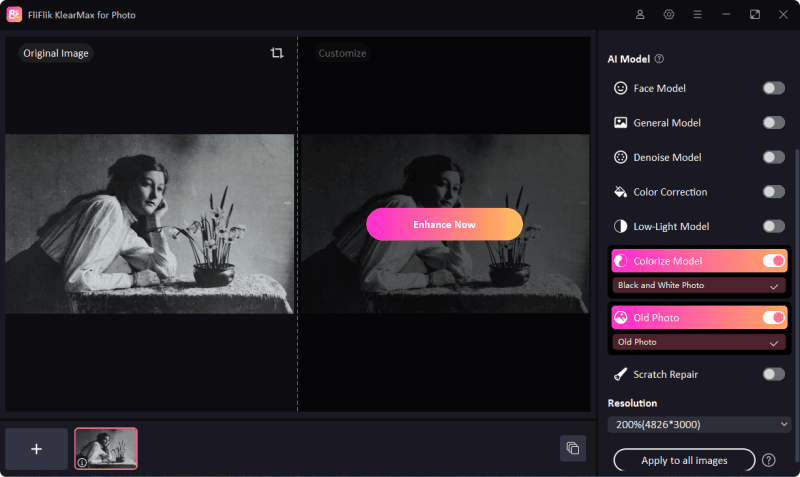Click the batch copy icon bottom right
Screen dimensions: 800x477
point(573,448)
